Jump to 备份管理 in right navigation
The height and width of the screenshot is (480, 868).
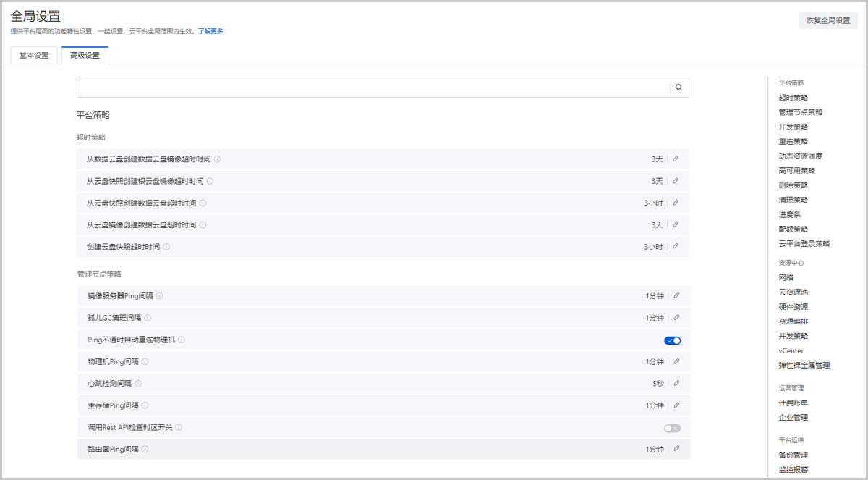point(793,455)
